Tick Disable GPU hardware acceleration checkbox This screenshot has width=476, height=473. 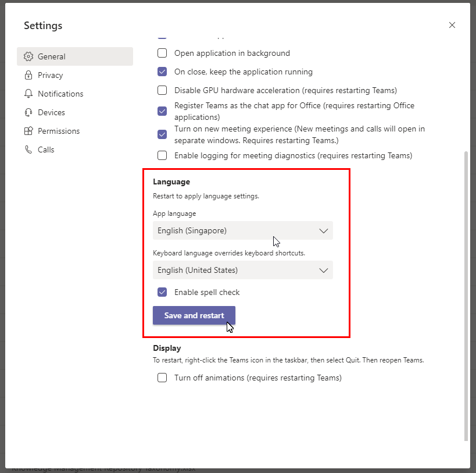162,90
